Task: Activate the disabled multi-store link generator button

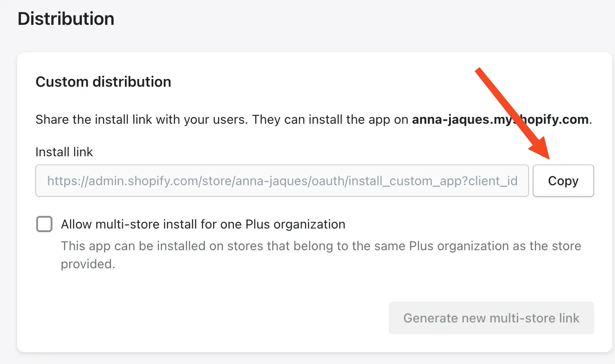Action: (x=491, y=318)
